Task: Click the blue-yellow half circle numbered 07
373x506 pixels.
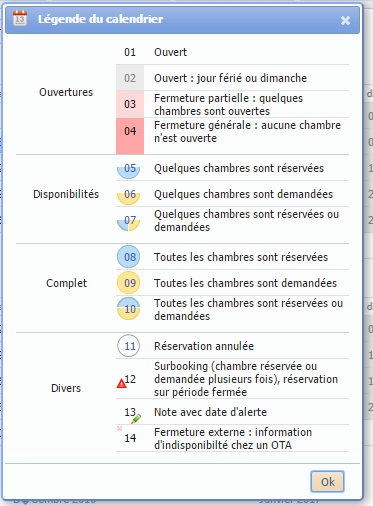Action: point(128,222)
